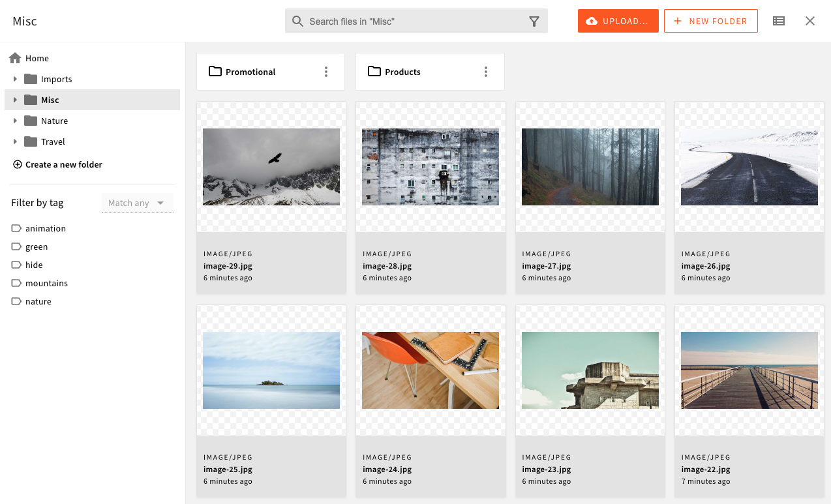Expand the Imports folder tree item

pos(15,79)
